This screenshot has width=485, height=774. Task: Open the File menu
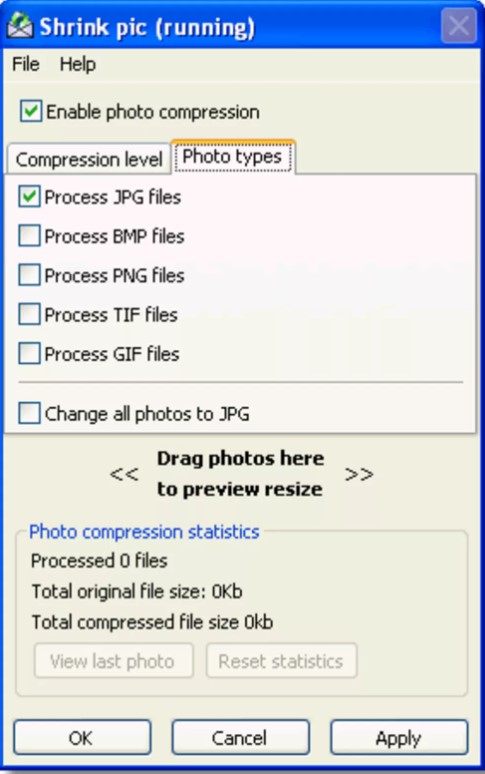26,64
